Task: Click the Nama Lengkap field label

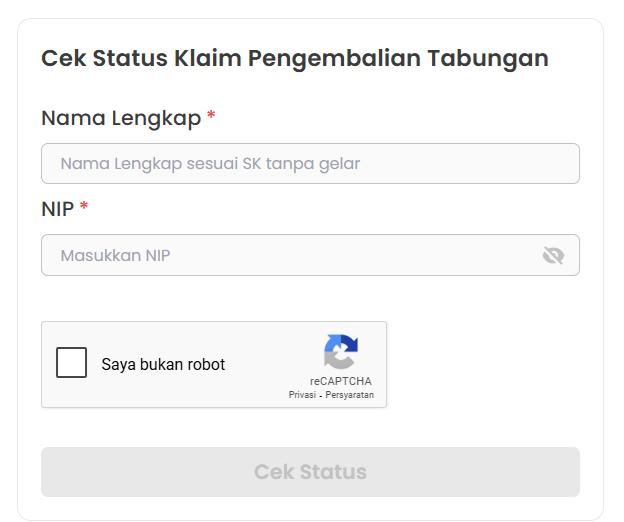Action: coord(120,118)
